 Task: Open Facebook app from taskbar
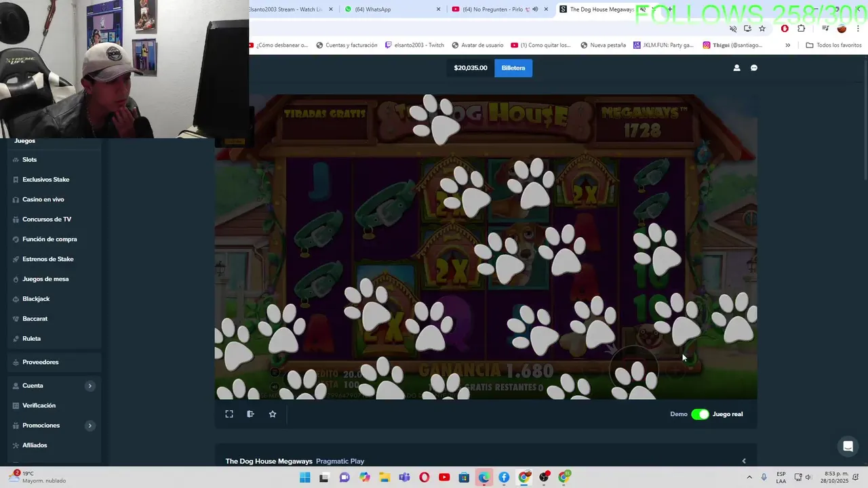[504, 478]
